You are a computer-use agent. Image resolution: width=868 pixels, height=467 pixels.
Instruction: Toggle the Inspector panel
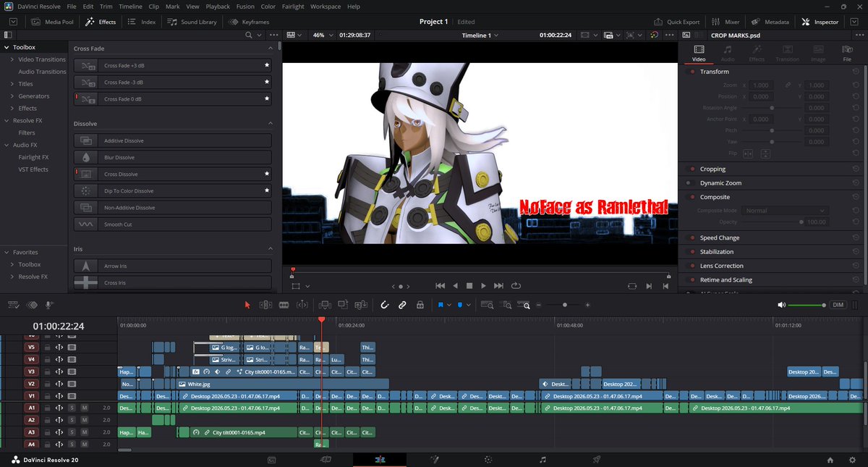[820, 22]
